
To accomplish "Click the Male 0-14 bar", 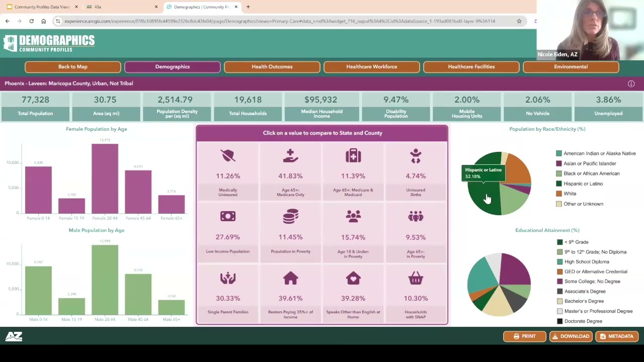I will pyautogui.click(x=38, y=290).
